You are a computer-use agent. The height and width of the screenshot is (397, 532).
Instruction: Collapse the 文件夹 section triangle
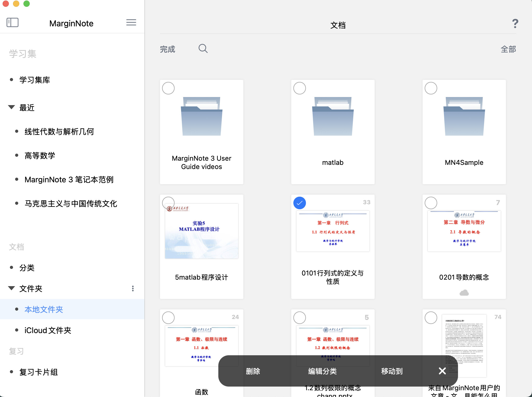[x=11, y=288]
